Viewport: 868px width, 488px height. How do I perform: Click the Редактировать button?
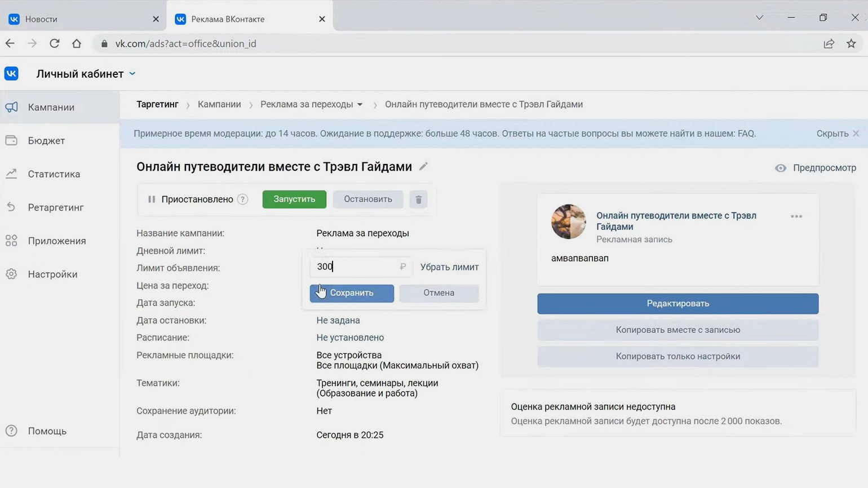coord(678,303)
